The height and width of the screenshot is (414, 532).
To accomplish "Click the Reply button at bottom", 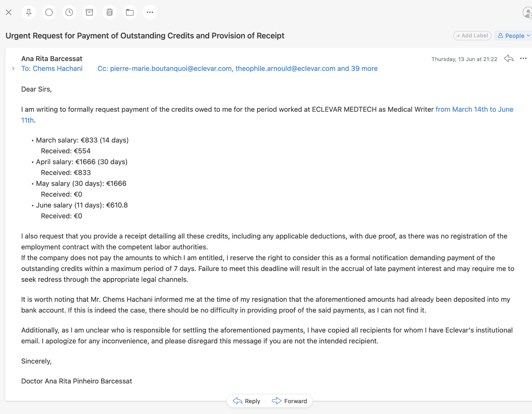I will [x=246, y=401].
